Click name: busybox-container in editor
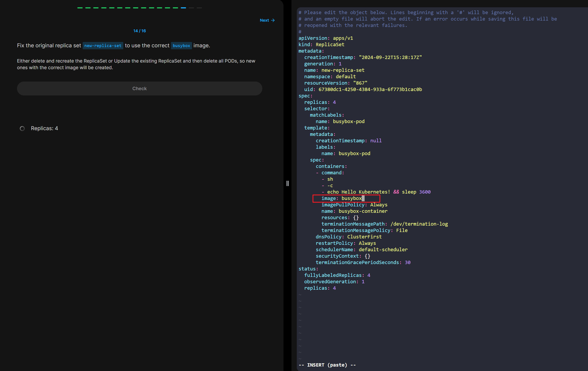The image size is (588, 371). [354, 211]
